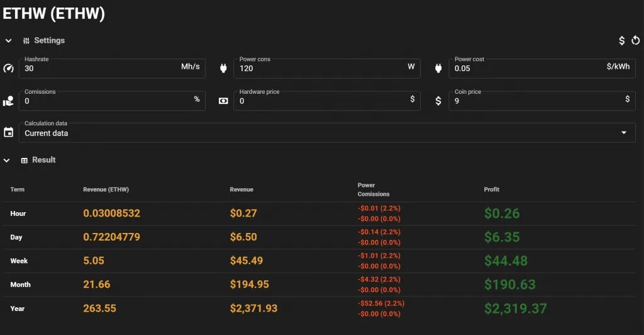Click the Week row label
This screenshot has height=335, width=644.
click(x=19, y=261)
